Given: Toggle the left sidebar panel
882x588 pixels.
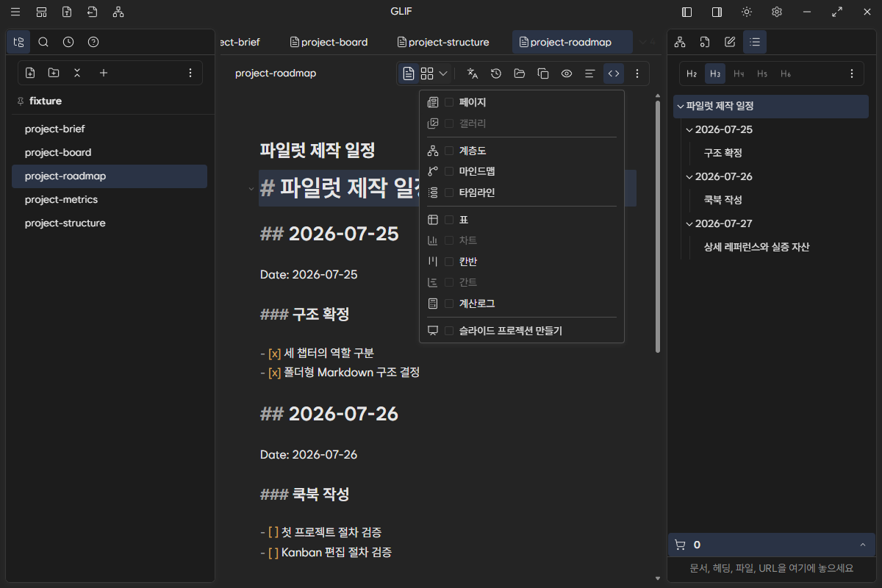Looking at the screenshot, I should (686, 12).
